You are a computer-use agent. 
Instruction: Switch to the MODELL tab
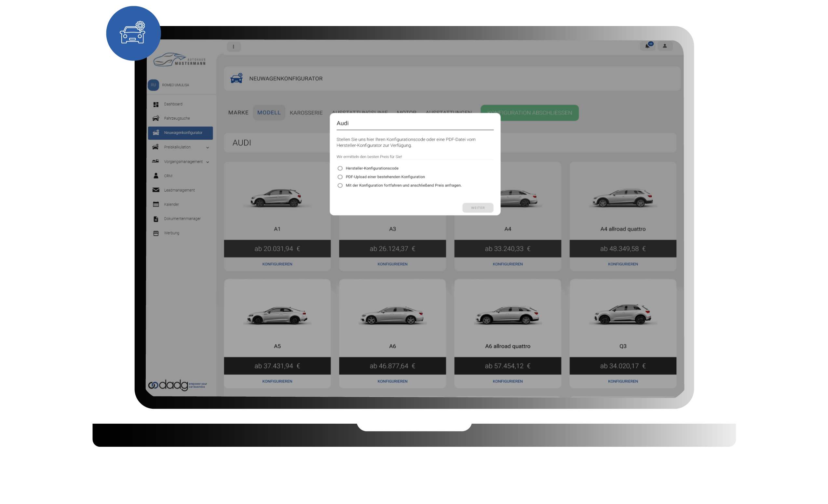(269, 113)
